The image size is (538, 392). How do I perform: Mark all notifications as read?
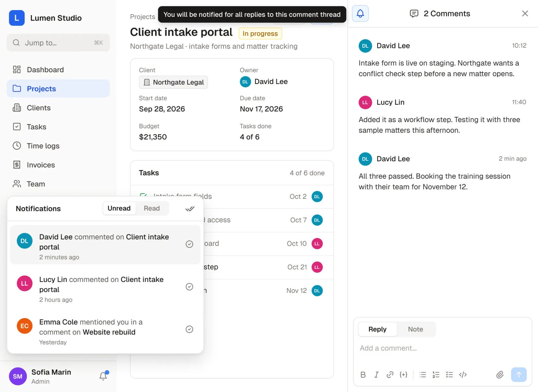[190, 209]
